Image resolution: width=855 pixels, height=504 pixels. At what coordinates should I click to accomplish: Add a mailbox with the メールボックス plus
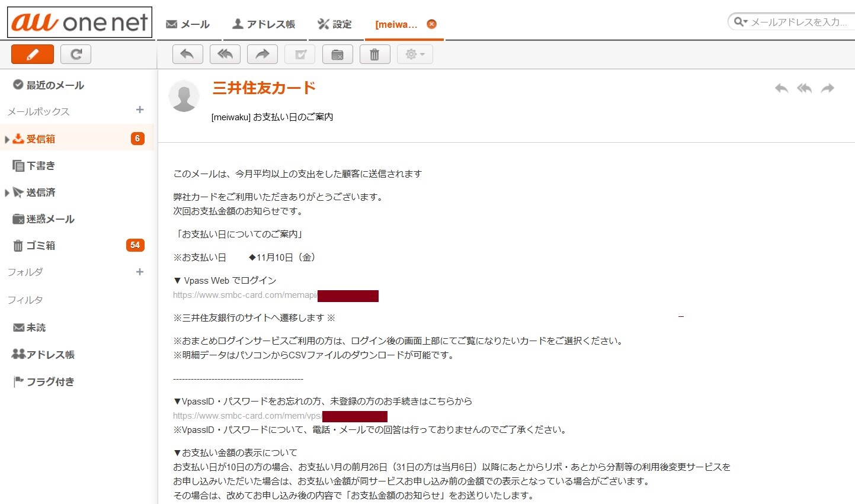pos(140,110)
